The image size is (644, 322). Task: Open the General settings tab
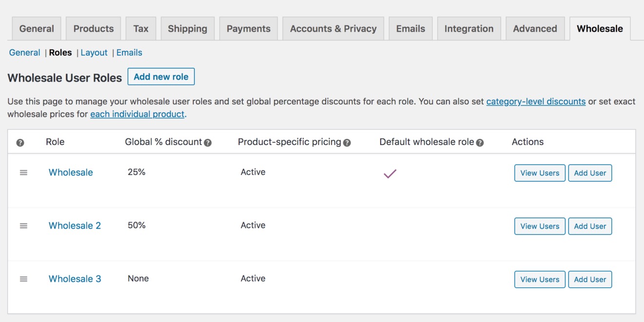click(37, 29)
